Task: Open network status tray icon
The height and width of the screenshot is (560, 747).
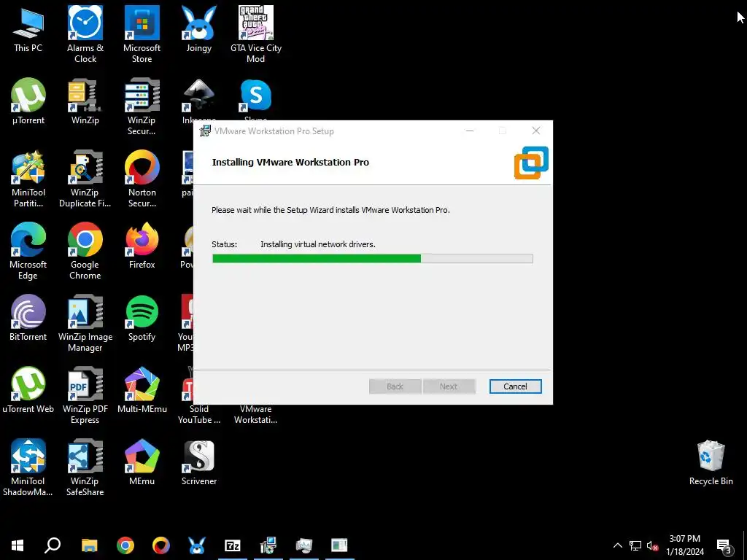Action: [635, 545]
